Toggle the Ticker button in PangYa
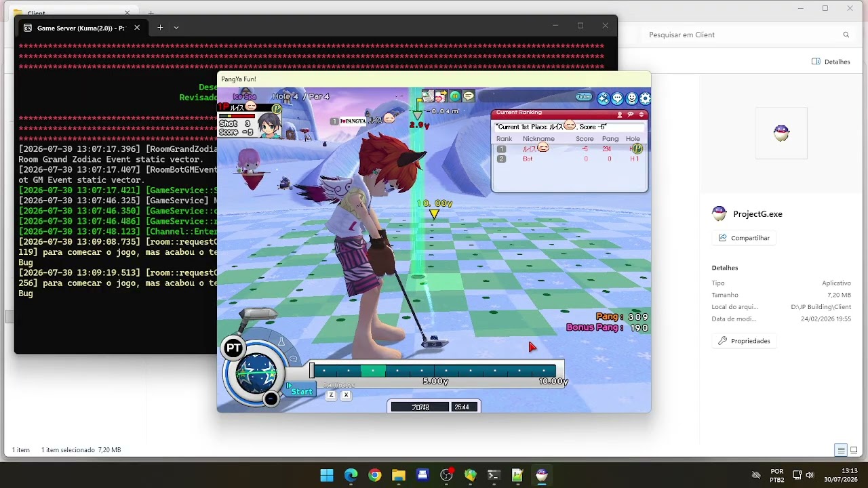The image size is (868, 488). (x=584, y=97)
